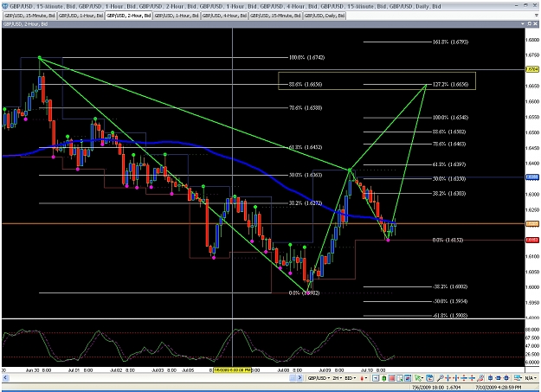
Task: Open the 2H timeframe dropdown
Action: tap(337, 378)
